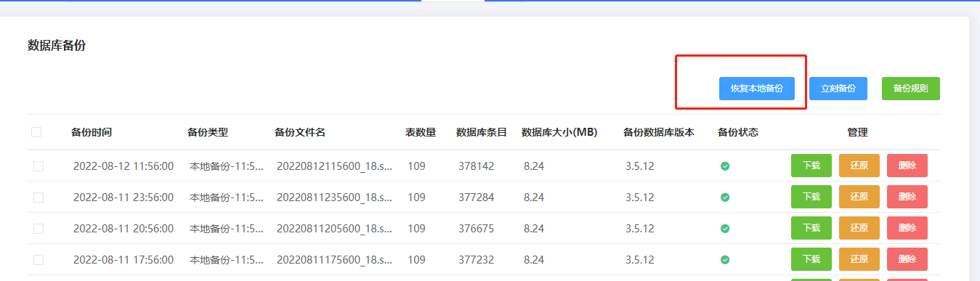
Task: Download backup 20220812115600_18
Action: click(811, 166)
